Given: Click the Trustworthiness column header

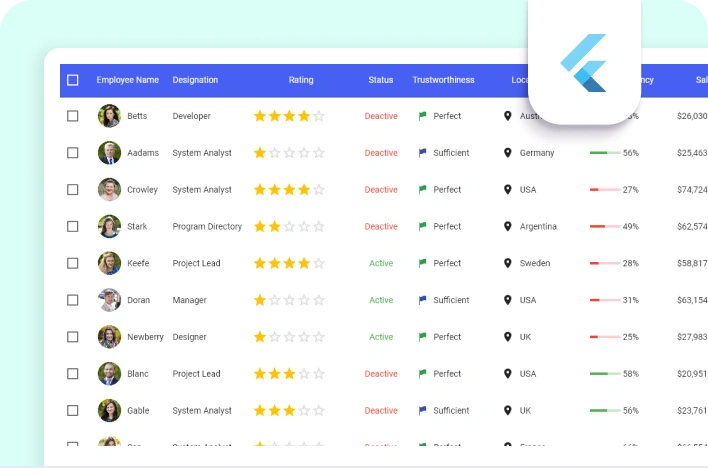Looking at the screenshot, I should point(443,80).
